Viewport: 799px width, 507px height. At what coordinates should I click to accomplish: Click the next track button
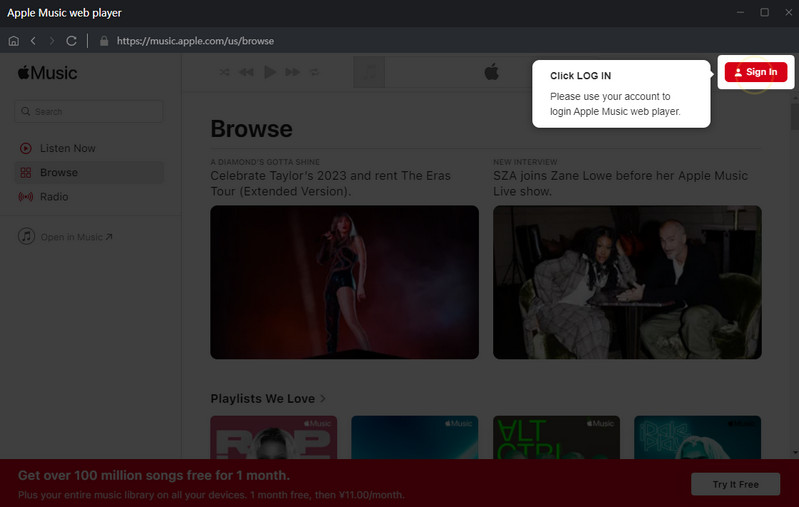click(292, 72)
